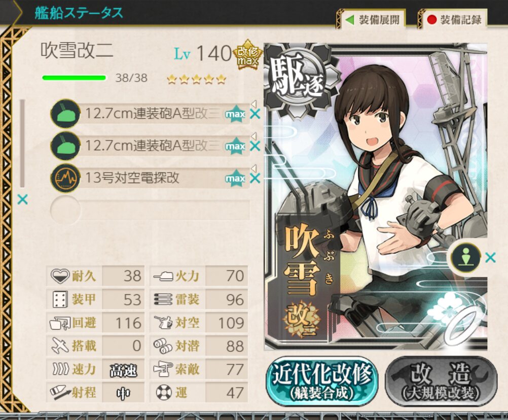508x420 pixels.
Task: Expand the small arrow above radar slot's X
Action: point(254,167)
